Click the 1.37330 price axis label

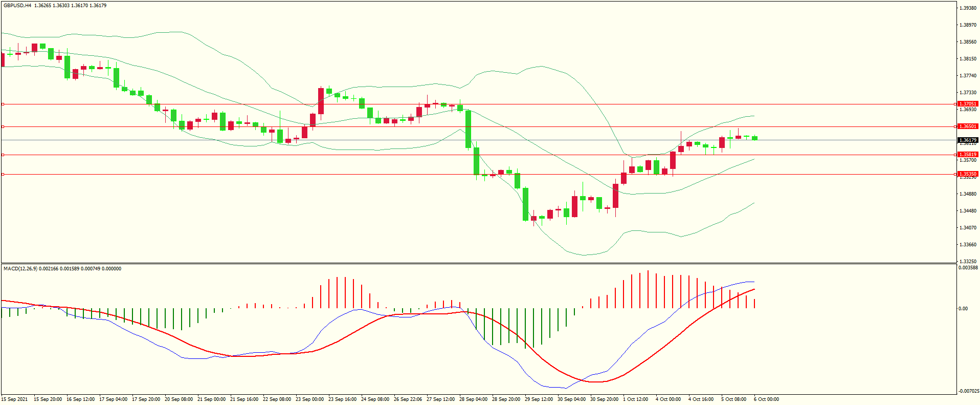[x=968, y=93]
